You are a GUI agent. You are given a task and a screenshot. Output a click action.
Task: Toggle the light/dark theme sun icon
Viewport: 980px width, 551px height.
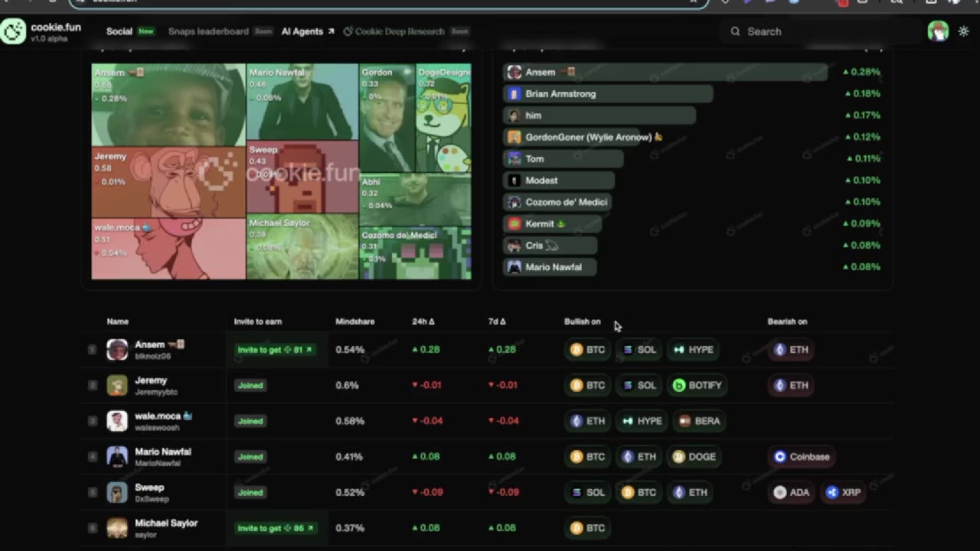pyautogui.click(x=963, y=31)
